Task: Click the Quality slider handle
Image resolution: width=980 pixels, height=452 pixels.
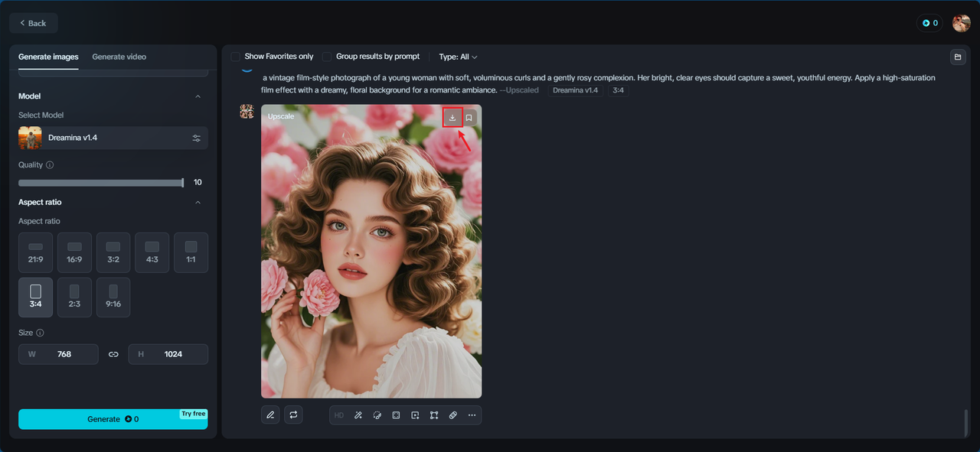Action: click(182, 183)
